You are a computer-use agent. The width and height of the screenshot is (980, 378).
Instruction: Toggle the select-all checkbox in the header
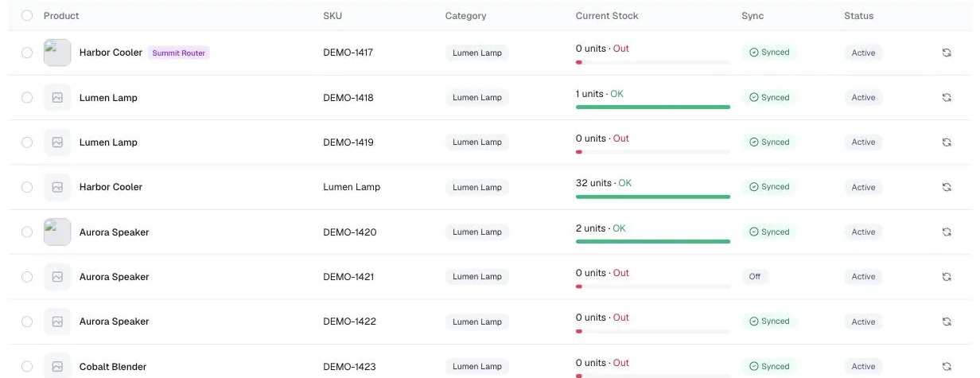[27, 15]
